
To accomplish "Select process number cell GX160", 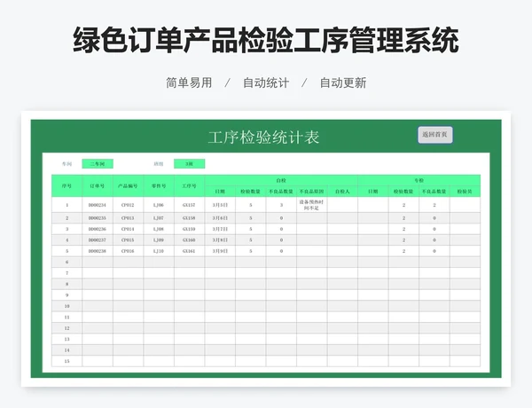I will point(190,240).
